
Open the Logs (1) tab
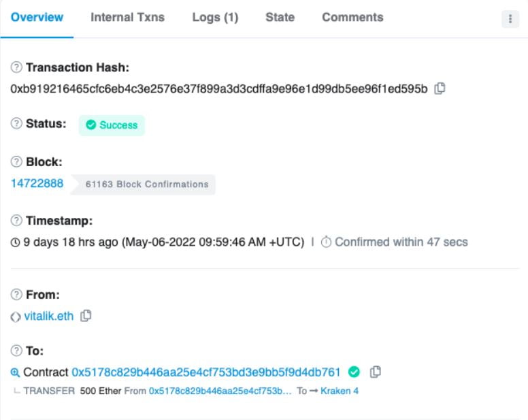click(x=215, y=18)
